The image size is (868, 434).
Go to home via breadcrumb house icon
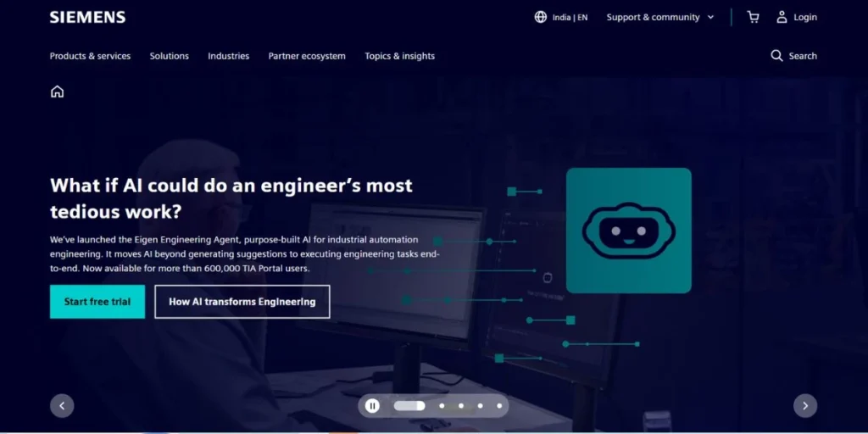[57, 92]
